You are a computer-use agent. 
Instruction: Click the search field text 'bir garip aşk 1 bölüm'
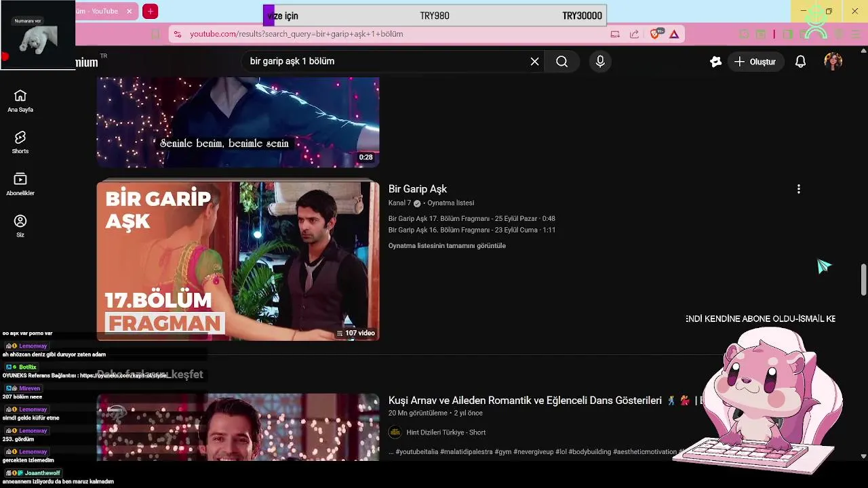pyautogui.click(x=292, y=62)
